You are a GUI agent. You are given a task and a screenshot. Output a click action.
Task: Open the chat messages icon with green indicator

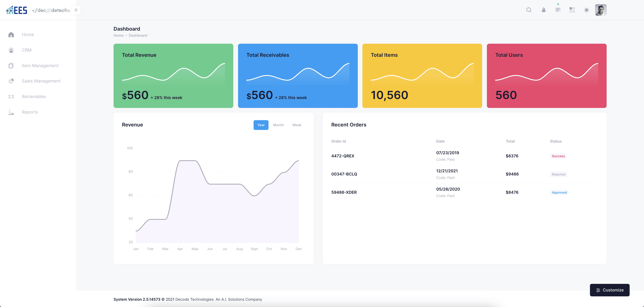[558, 10]
